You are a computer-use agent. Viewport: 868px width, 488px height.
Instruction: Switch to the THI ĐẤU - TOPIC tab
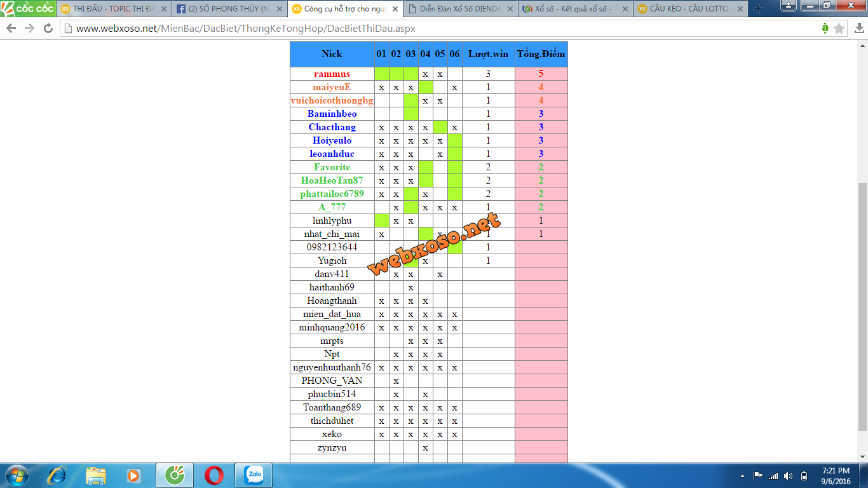click(x=113, y=9)
